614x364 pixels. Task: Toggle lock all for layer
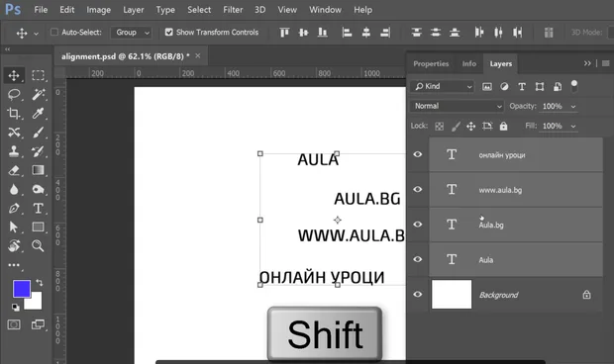click(503, 126)
